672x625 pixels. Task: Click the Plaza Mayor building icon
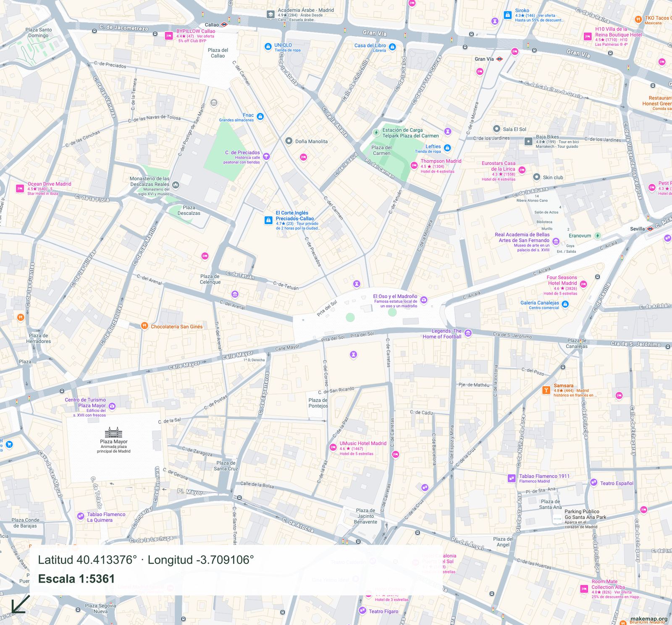[x=113, y=432]
